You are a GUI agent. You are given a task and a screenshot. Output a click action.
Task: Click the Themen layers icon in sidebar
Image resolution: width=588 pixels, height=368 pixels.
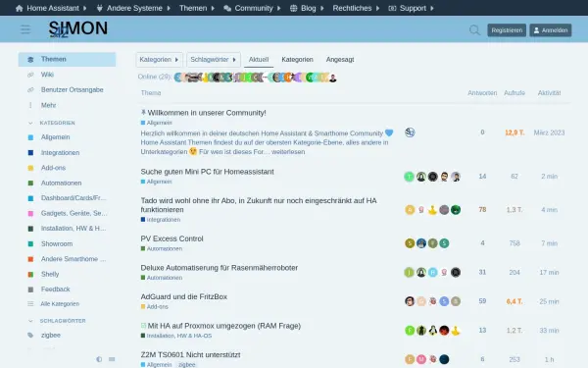tap(30, 59)
